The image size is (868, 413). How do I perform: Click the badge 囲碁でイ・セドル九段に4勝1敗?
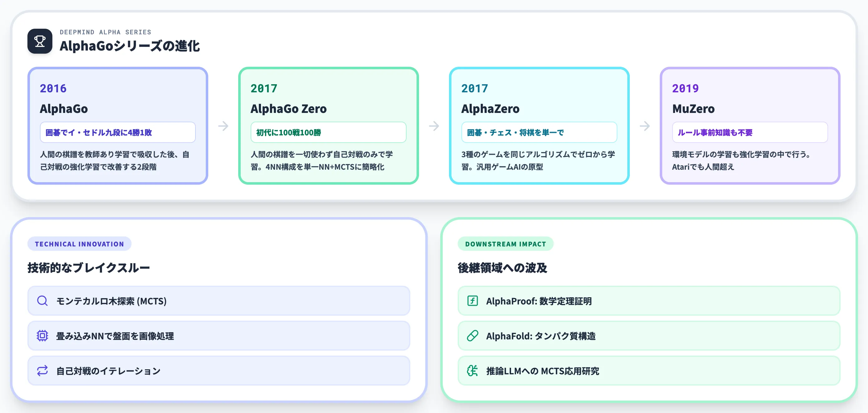click(x=118, y=133)
